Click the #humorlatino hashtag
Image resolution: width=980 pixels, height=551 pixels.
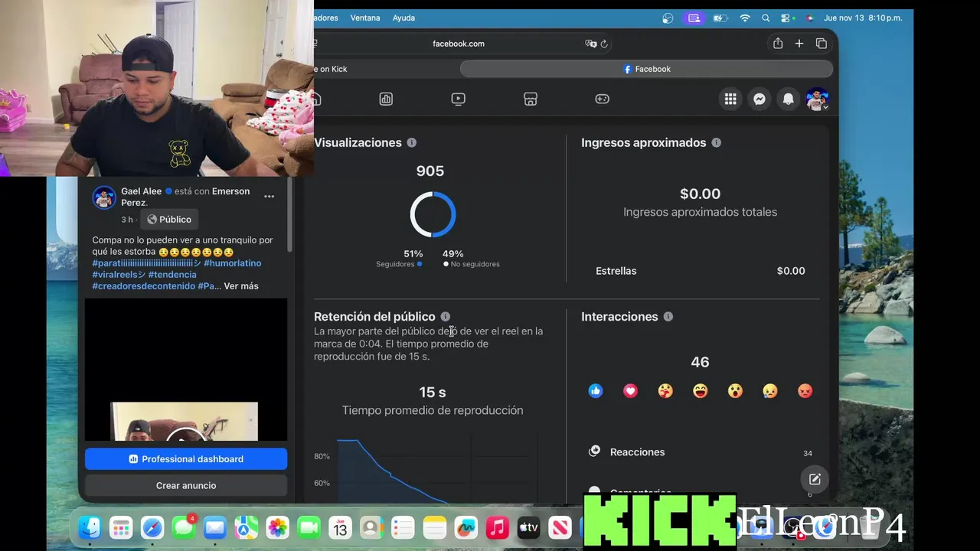[x=233, y=263]
